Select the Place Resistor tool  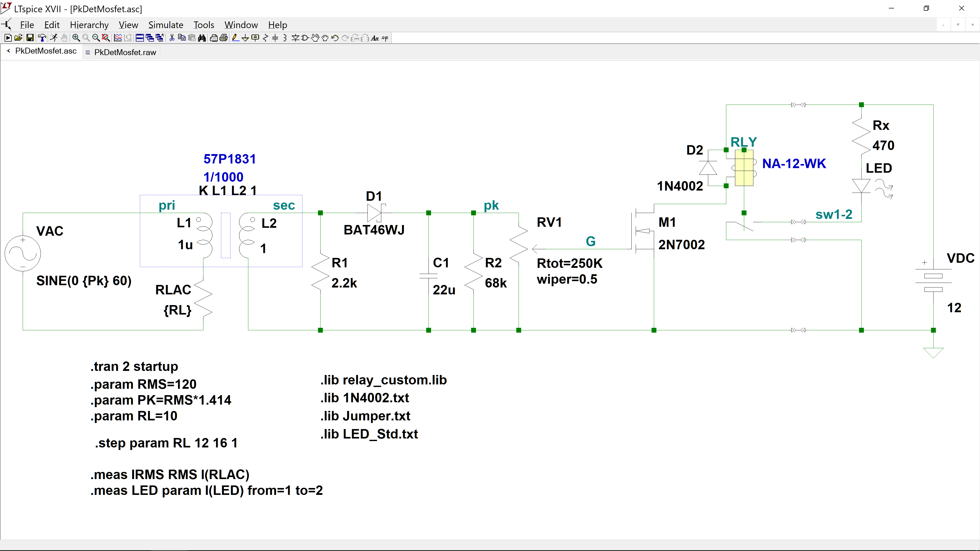265,38
